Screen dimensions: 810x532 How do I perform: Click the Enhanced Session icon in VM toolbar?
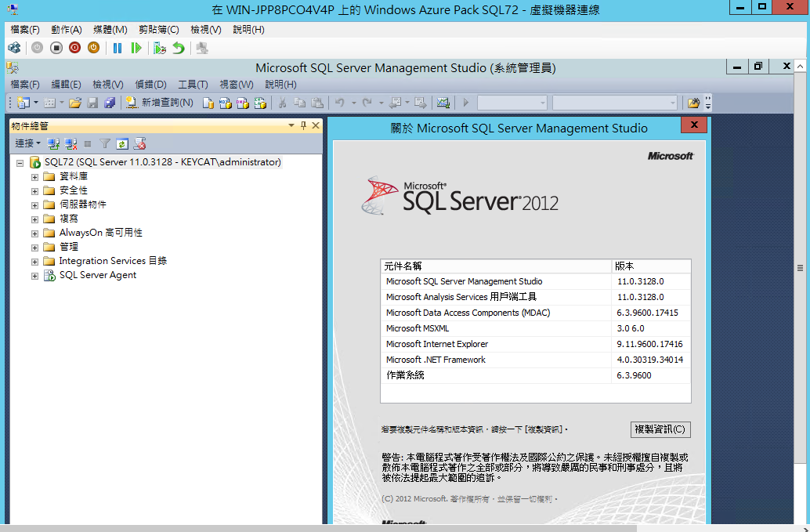pyautogui.click(x=202, y=48)
